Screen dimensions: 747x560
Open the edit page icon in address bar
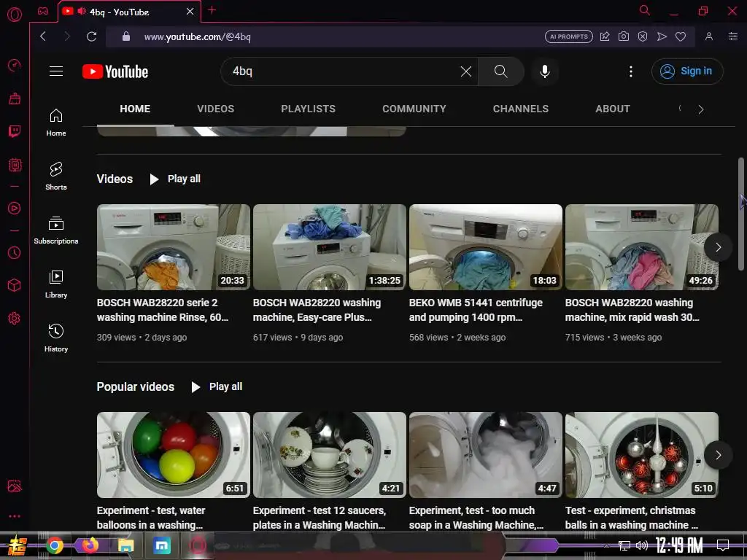point(605,36)
